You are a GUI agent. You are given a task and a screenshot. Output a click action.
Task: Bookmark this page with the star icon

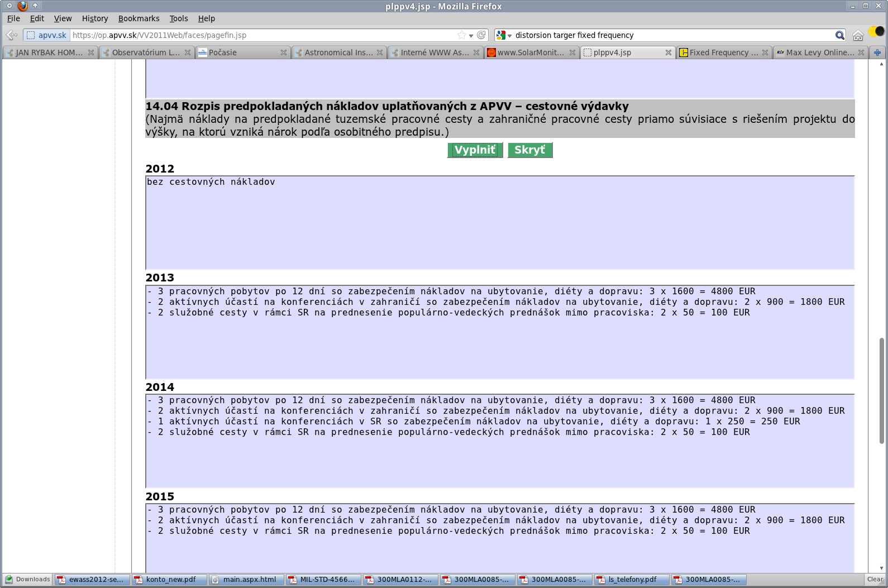461,35
